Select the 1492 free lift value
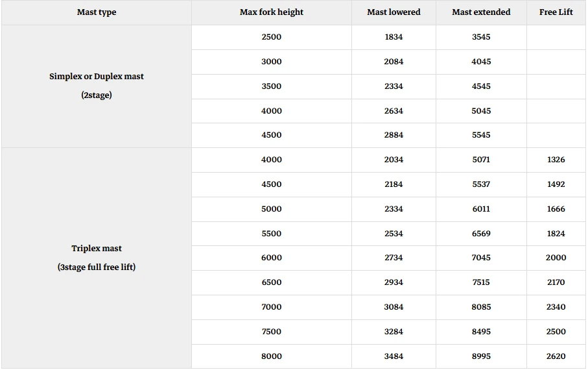 pos(556,184)
